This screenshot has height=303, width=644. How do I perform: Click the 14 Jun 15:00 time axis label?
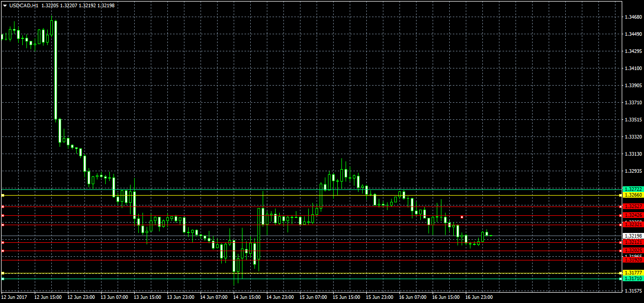(246, 297)
